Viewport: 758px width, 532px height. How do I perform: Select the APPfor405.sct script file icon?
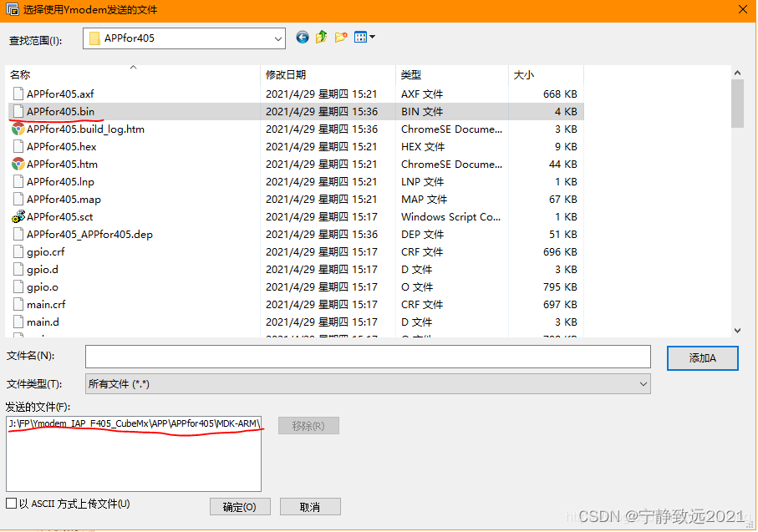coord(18,216)
